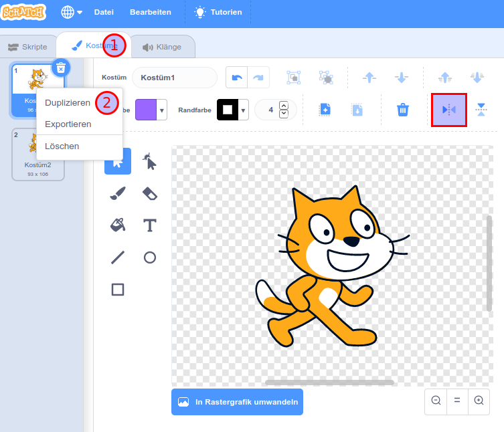Bring selection to front

coord(445,78)
